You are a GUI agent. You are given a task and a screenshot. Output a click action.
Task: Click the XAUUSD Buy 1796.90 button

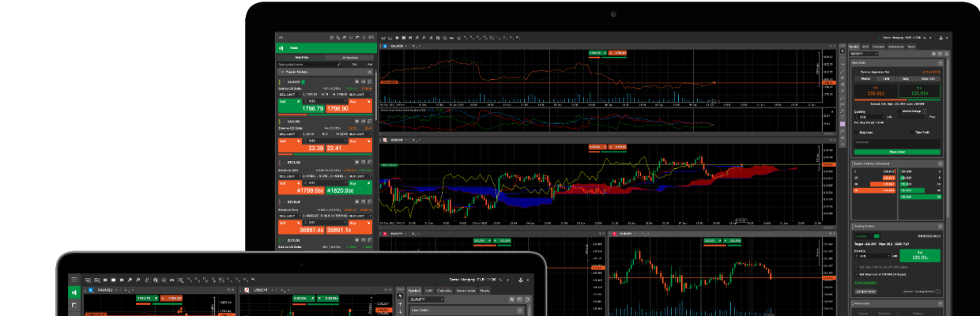pos(349,106)
